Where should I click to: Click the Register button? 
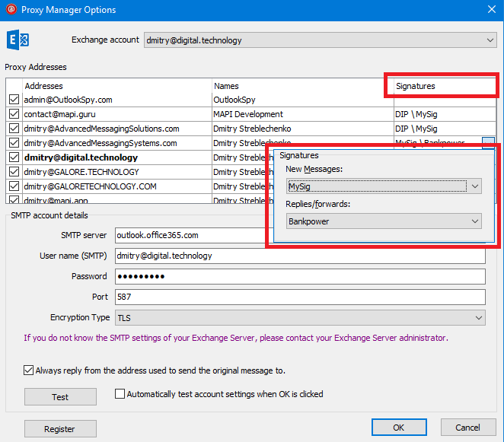[x=60, y=429]
